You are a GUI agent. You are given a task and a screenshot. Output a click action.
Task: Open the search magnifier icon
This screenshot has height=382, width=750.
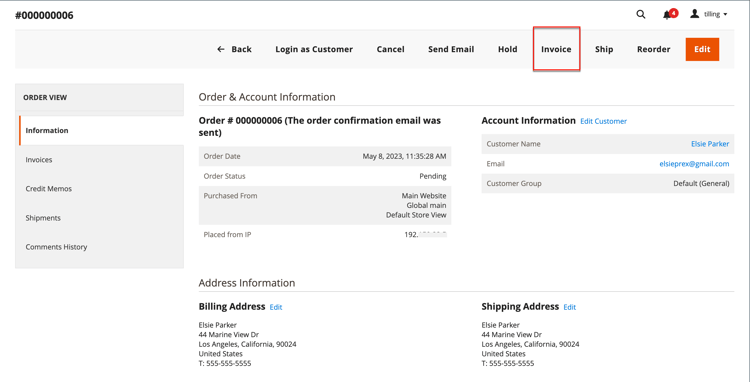pos(640,14)
